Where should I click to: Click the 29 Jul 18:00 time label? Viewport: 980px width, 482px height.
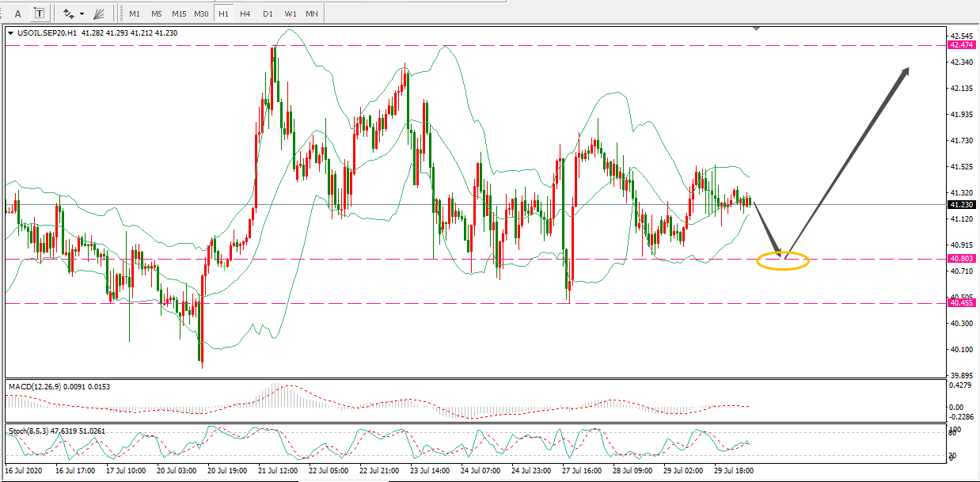(x=732, y=470)
